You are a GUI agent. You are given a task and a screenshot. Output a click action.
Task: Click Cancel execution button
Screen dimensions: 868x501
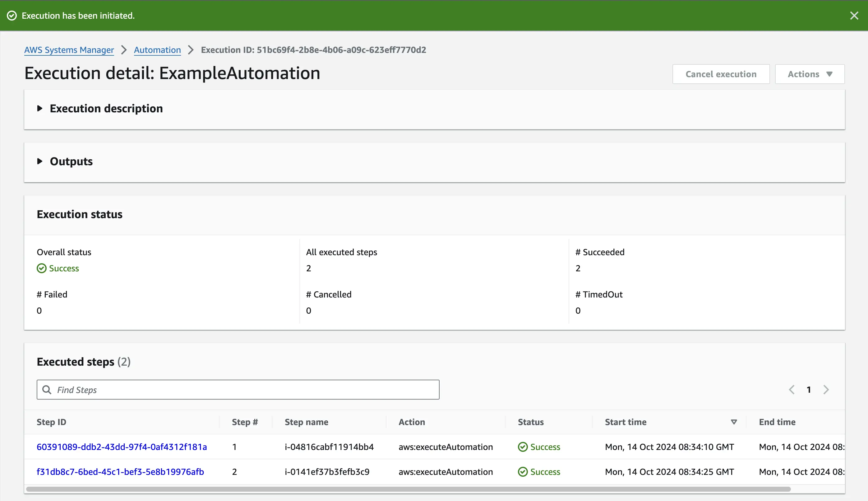coord(721,73)
